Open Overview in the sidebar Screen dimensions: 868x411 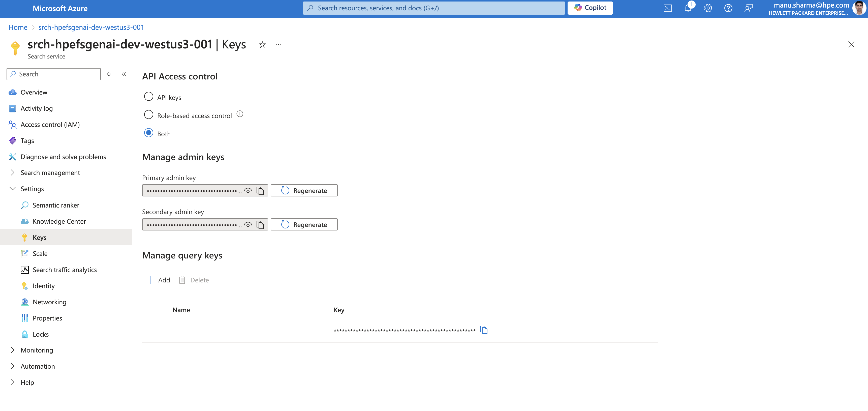coord(34,92)
